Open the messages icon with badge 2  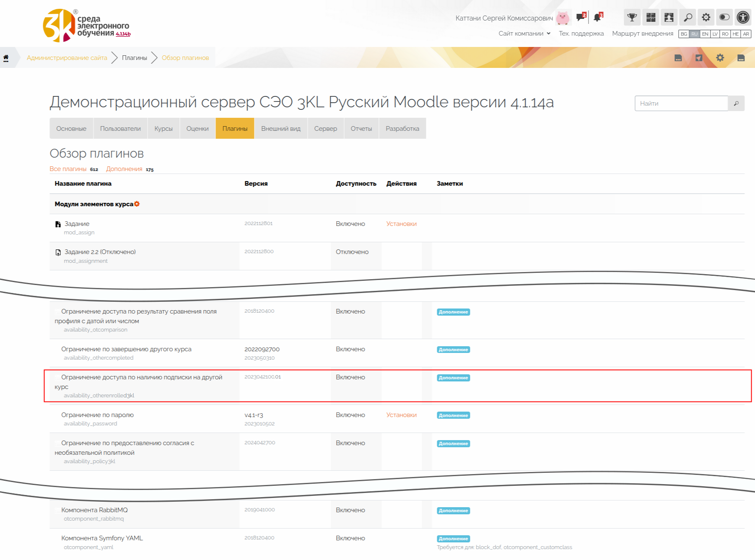581,17
